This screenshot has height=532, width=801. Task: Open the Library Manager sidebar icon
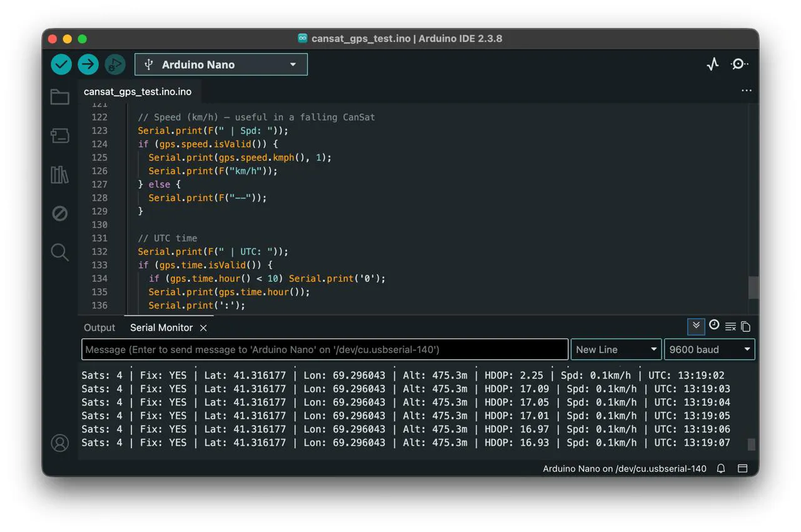click(59, 175)
